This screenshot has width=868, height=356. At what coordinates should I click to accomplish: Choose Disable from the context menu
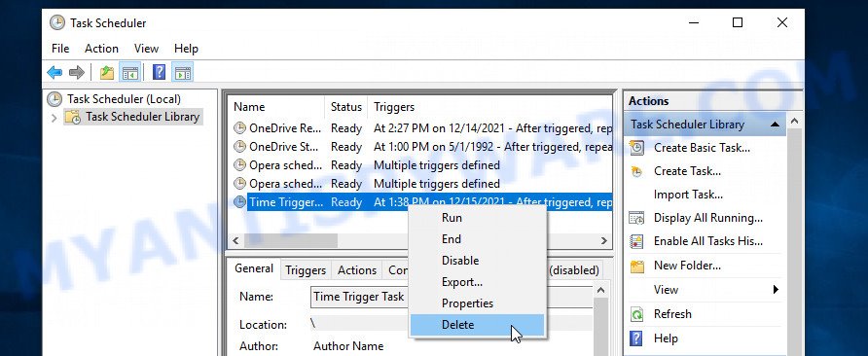[477, 261]
